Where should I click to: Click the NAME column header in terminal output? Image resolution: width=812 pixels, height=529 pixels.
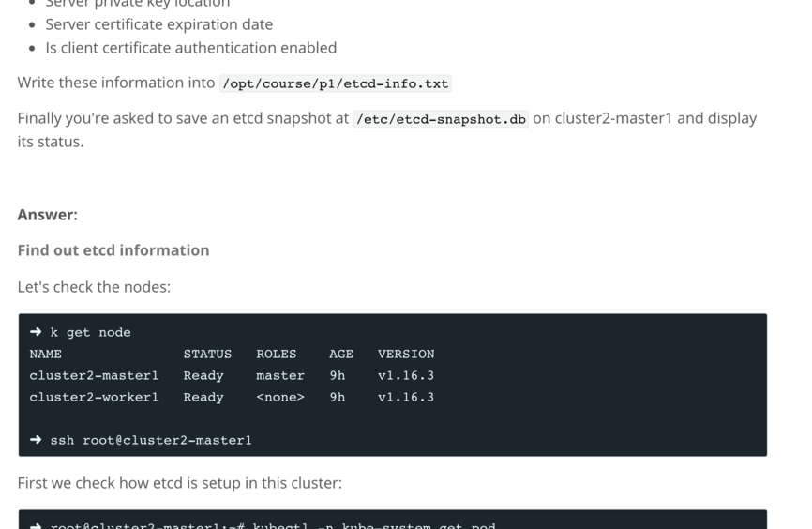pyautogui.click(x=45, y=354)
